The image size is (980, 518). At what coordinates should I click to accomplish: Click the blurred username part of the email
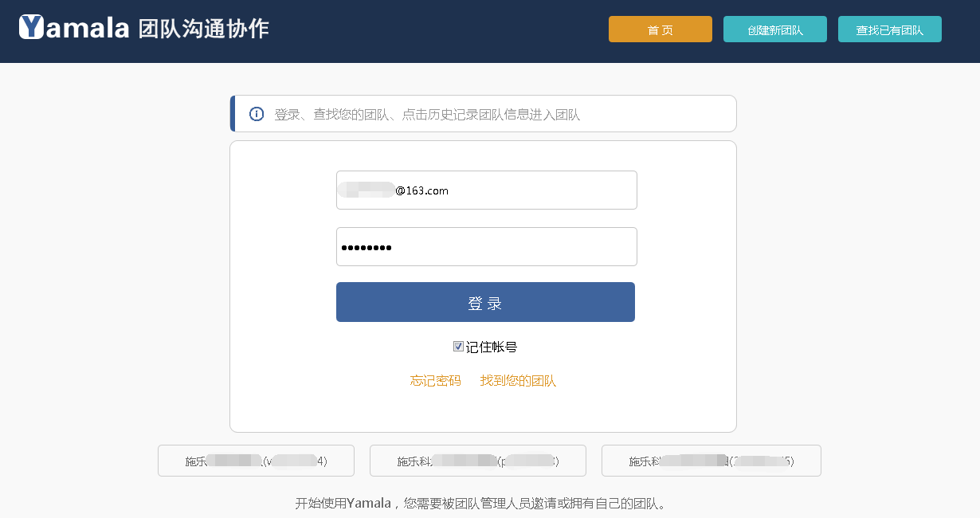pyautogui.click(x=366, y=190)
